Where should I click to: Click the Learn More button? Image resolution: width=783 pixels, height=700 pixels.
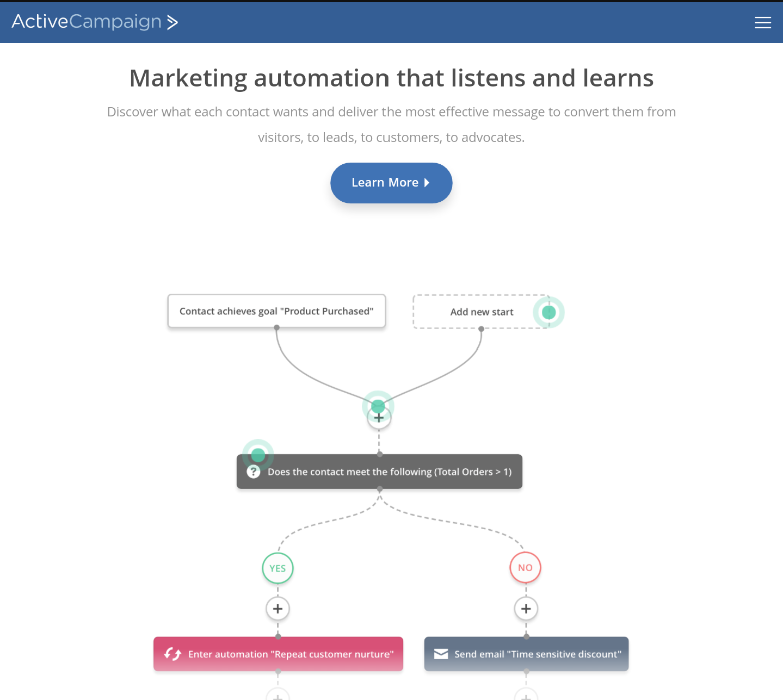[391, 183]
